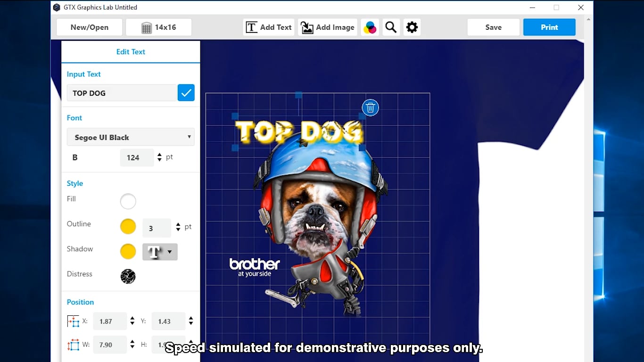Click the Add Text button
The image size is (644, 362).
(269, 27)
